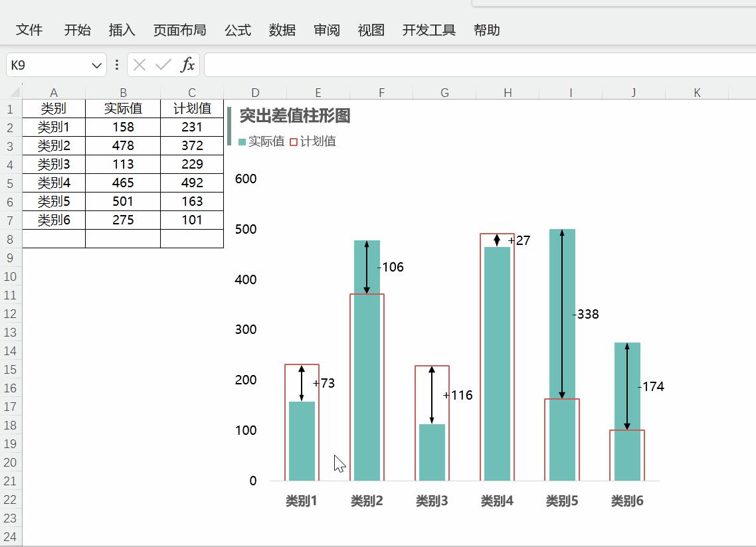Switch to the 视图 tab
The image size is (756, 547).
pos(370,30)
